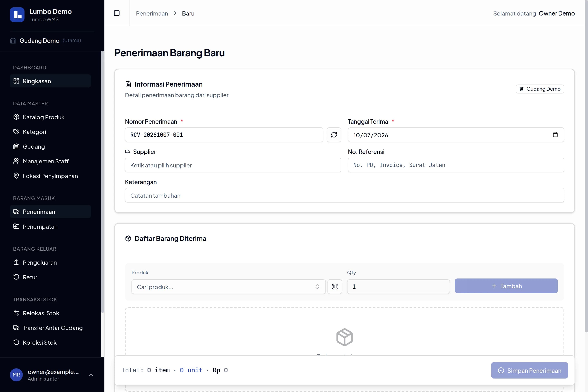
Task: Click the Lumbo Demo logo icon
Action: coord(17,15)
